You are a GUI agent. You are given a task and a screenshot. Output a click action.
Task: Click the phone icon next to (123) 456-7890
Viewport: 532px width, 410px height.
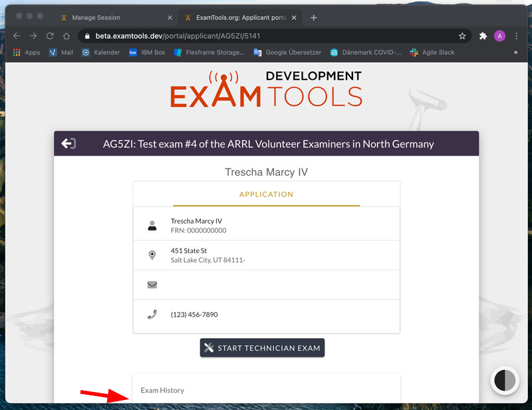pyautogui.click(x=152, y=314)
